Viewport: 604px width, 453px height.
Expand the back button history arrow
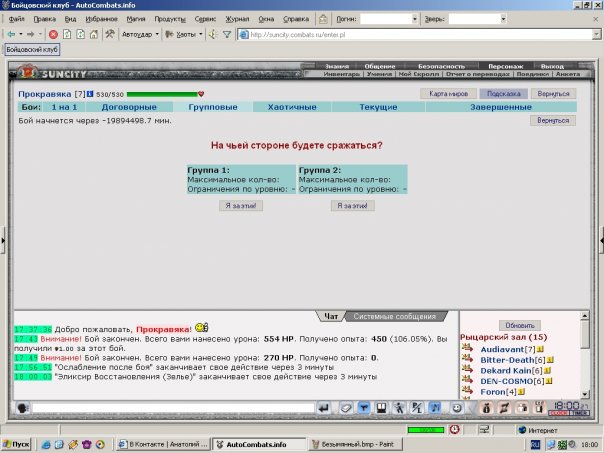pos(21,34)
